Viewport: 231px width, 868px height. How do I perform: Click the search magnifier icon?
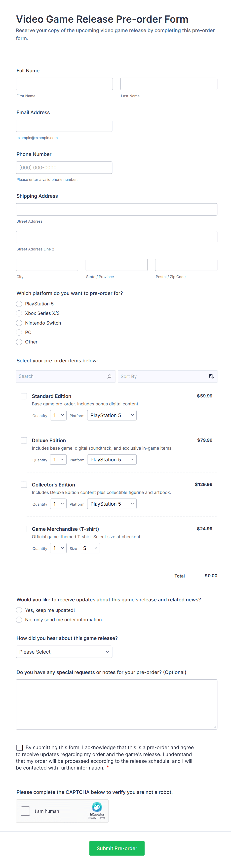coord(109,376)
